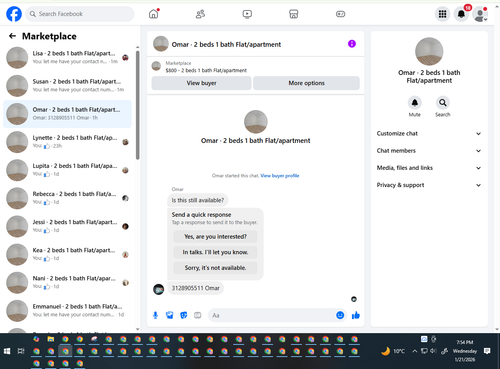
Task: Open Rebecca's conversation in the list
Action: point(67,198)
